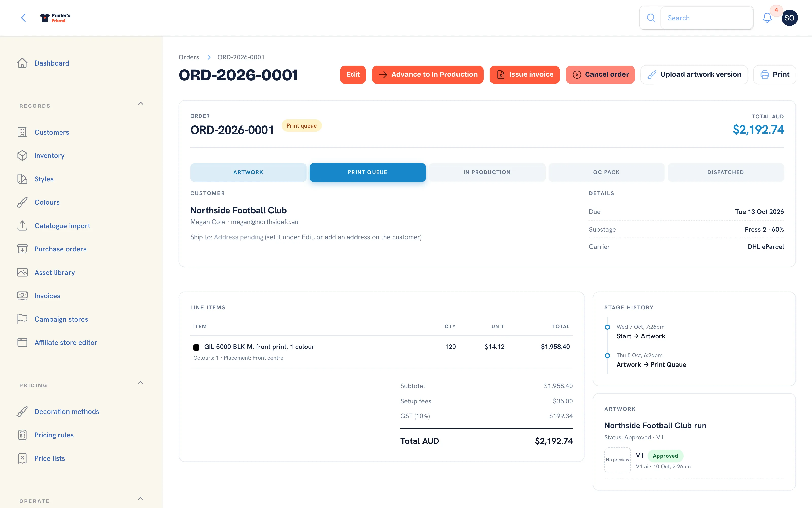Open the V1 artwork No preview thumbnail
812x508 pixels.
[617, 460]
